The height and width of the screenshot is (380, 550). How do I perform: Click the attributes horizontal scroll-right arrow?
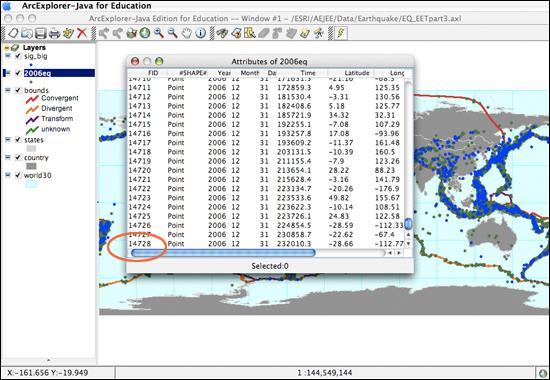click(399, 253)
